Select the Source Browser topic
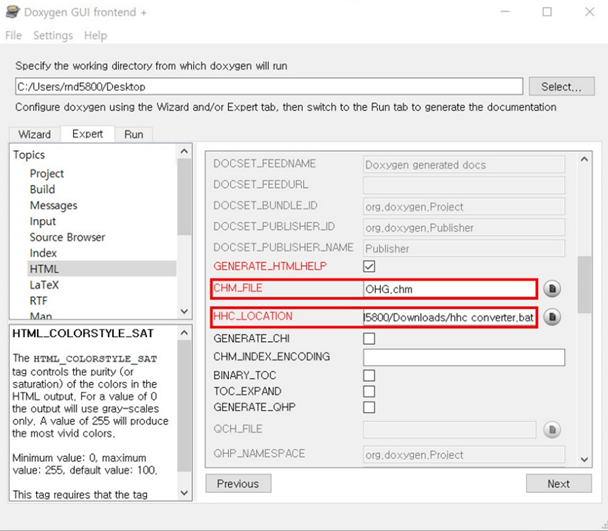Image resolution: width=608 pixels, height=531 pixels. point(67,237)
